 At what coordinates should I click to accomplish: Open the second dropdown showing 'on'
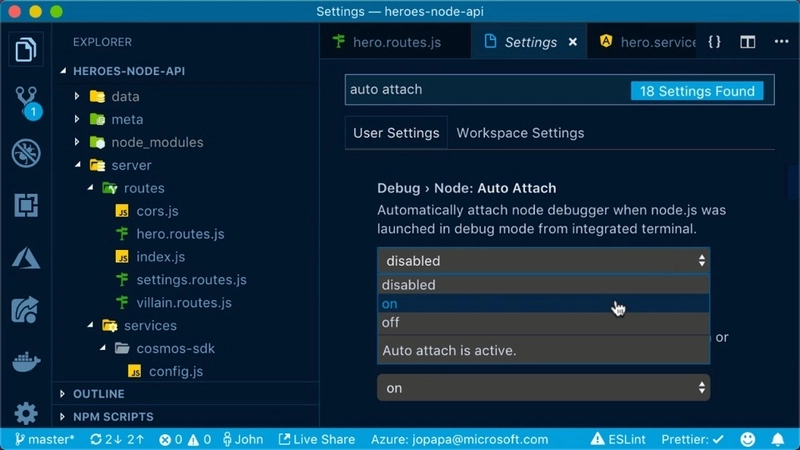pyautogui.click(x=543, y=388)
